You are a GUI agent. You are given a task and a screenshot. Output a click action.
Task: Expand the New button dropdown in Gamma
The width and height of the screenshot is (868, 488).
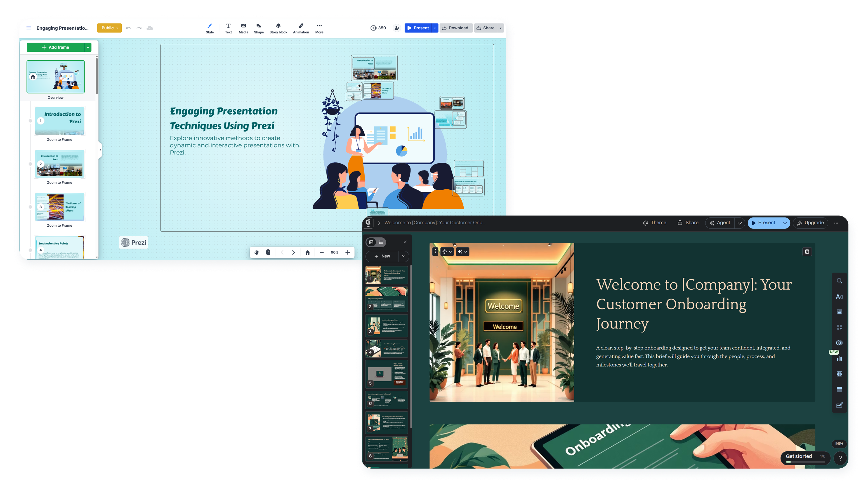404,256
